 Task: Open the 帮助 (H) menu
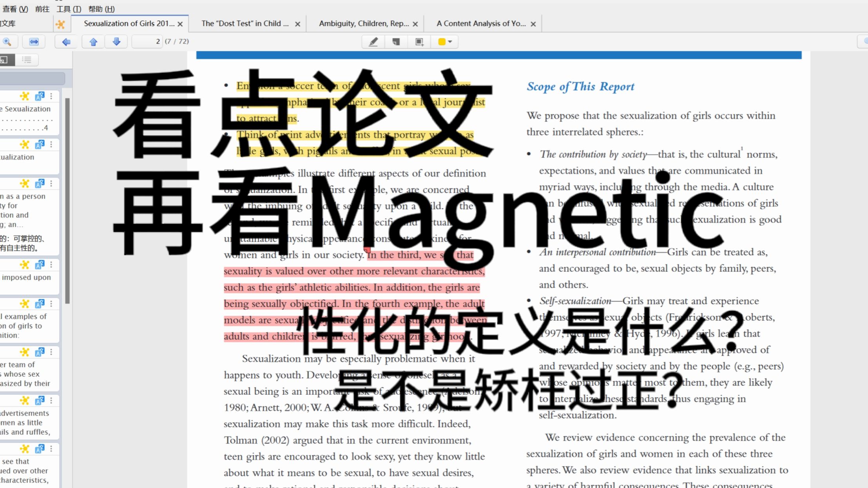tap(101, 9)
